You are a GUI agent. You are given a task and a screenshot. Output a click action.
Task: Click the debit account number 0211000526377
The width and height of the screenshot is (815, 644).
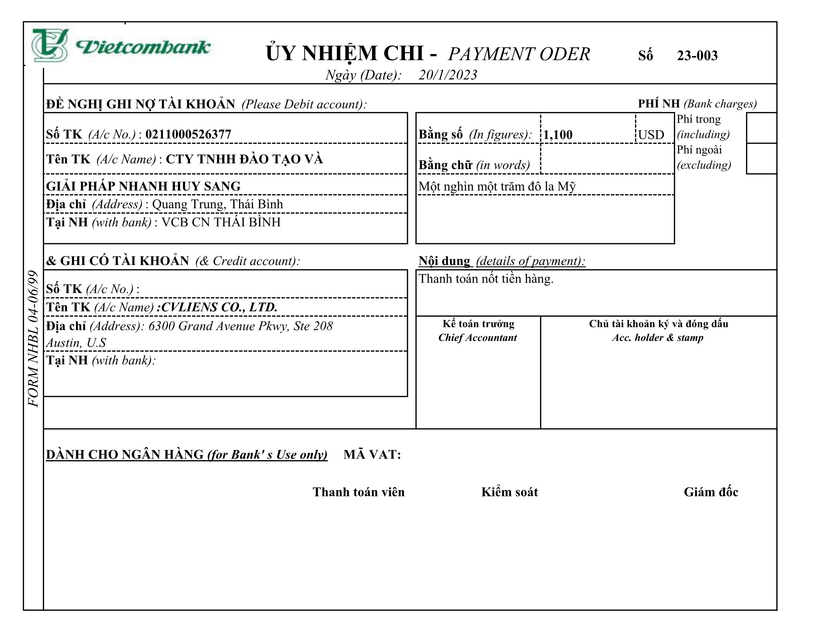point(188,134)
